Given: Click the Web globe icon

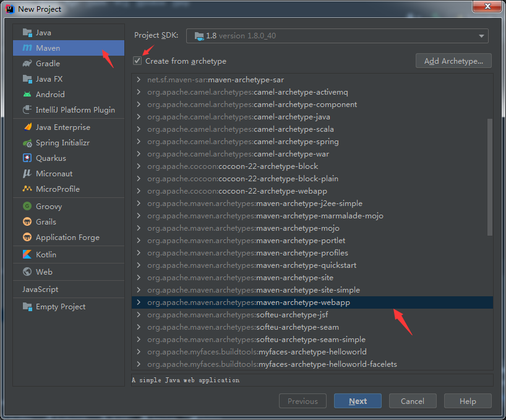Looking at the screenshot, I should [27, 272].
